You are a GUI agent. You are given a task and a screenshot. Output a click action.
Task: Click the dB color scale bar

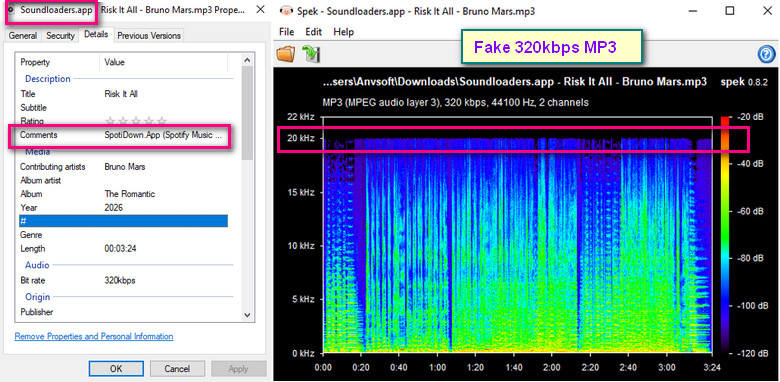pyautogui.click(x=724, y=235)
